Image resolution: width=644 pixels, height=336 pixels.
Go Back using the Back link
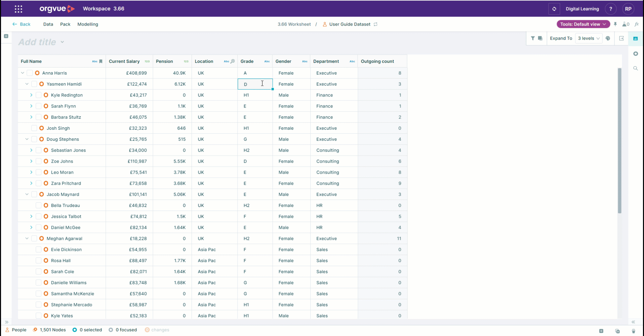(x=22, y=24)
